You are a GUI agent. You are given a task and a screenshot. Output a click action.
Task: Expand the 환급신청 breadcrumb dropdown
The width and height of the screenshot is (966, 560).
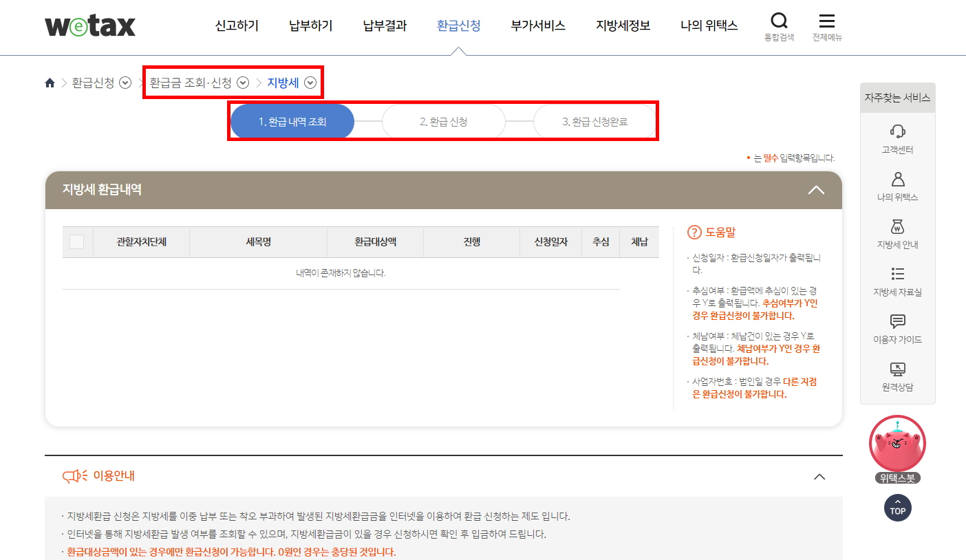coord(125,83)
